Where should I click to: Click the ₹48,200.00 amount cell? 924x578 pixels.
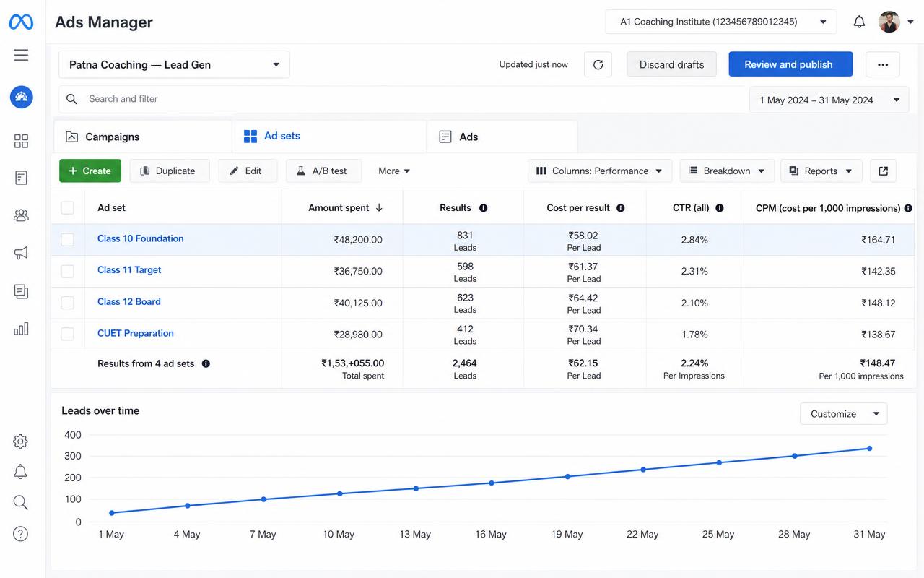click(x=358, y=240)
